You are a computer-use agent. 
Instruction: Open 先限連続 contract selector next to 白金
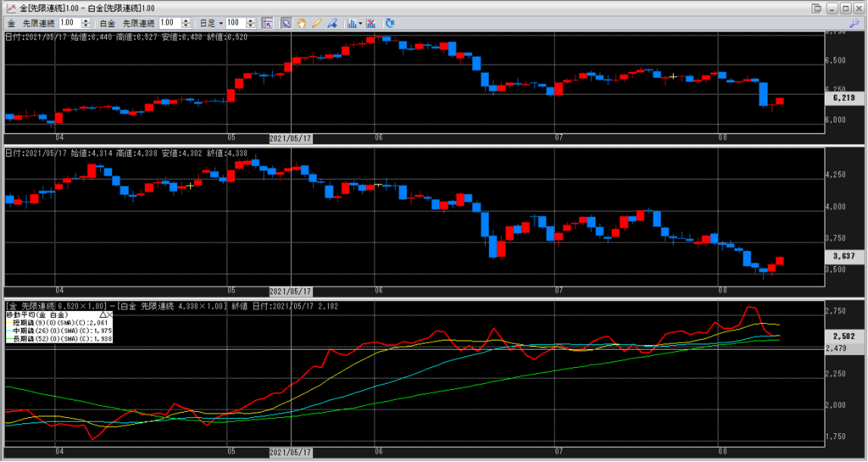click(139, 22)
